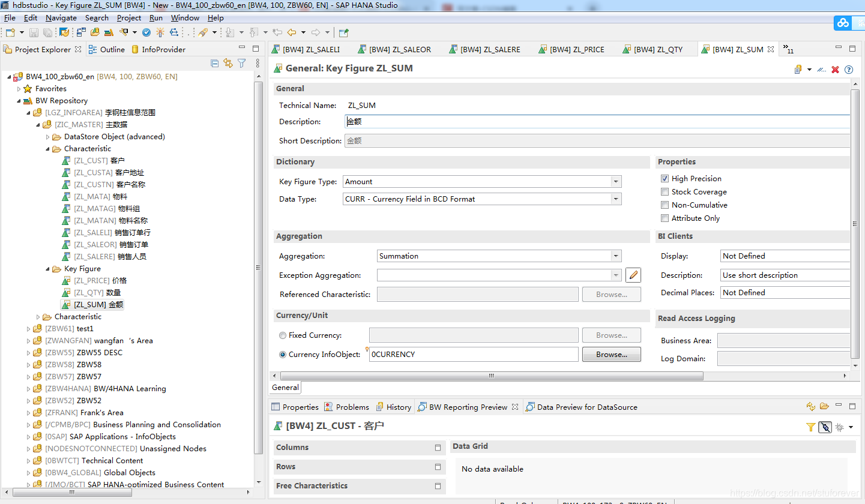
Task: Click Browse button for Fixed Currency
Action: [612, 335]
